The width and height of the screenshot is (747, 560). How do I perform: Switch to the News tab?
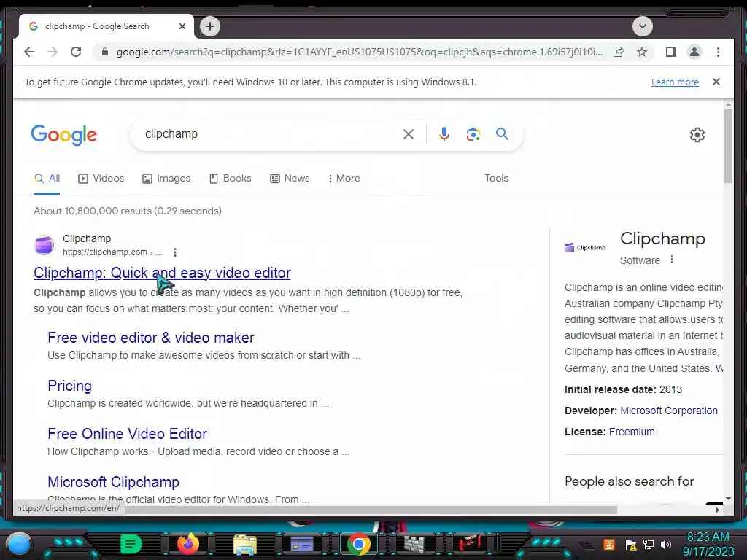(290, 179)
